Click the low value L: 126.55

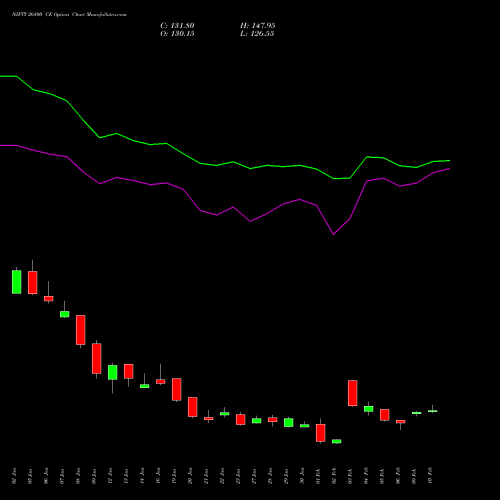(257, 34)
